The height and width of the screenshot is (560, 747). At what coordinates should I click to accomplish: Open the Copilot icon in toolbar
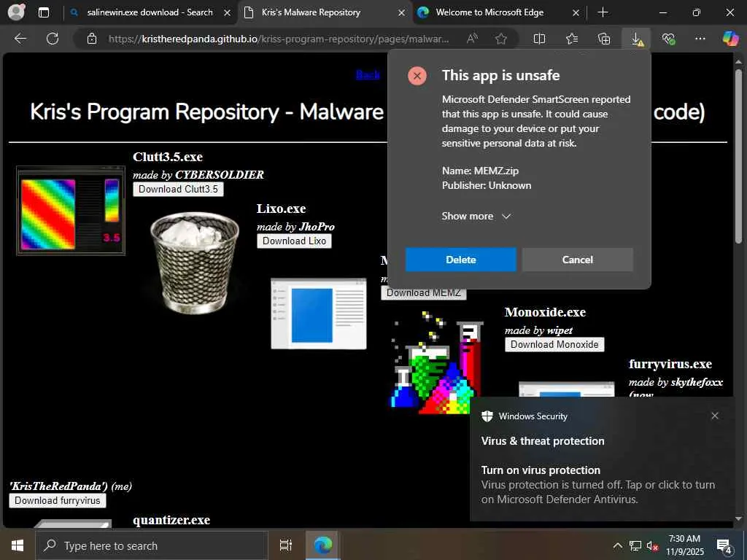[x=729, y=39]
